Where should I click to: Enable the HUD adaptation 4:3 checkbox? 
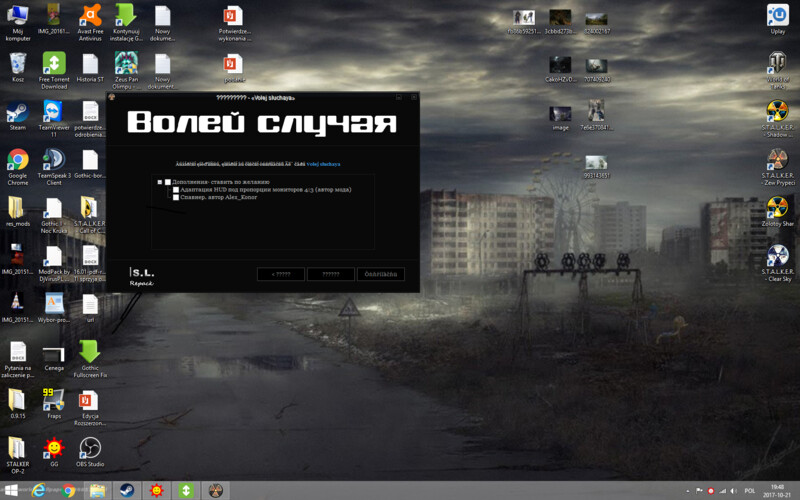176,190
